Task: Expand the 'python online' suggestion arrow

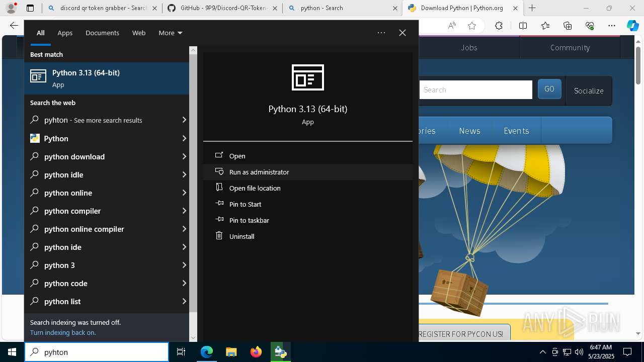Action: click(184, 193)
